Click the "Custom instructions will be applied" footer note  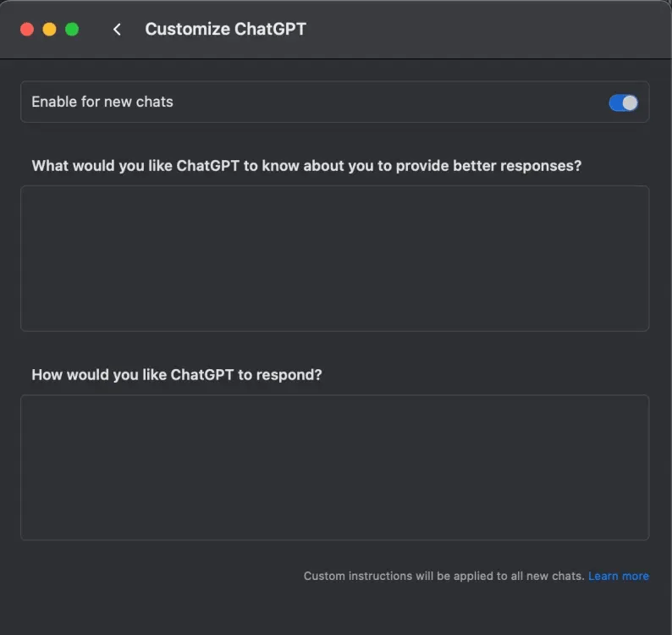click(443, 576)
